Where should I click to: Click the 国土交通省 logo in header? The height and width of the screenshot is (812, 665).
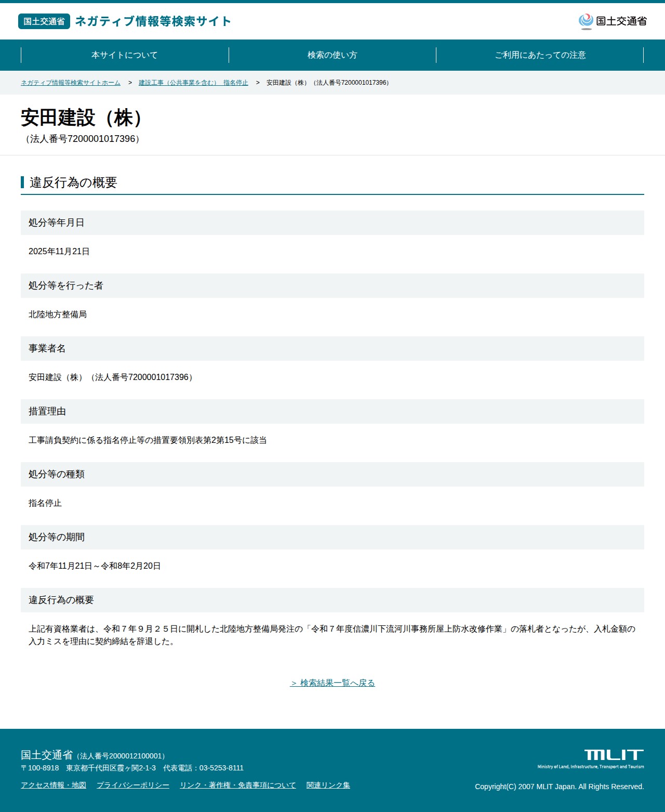pos(613,21)
